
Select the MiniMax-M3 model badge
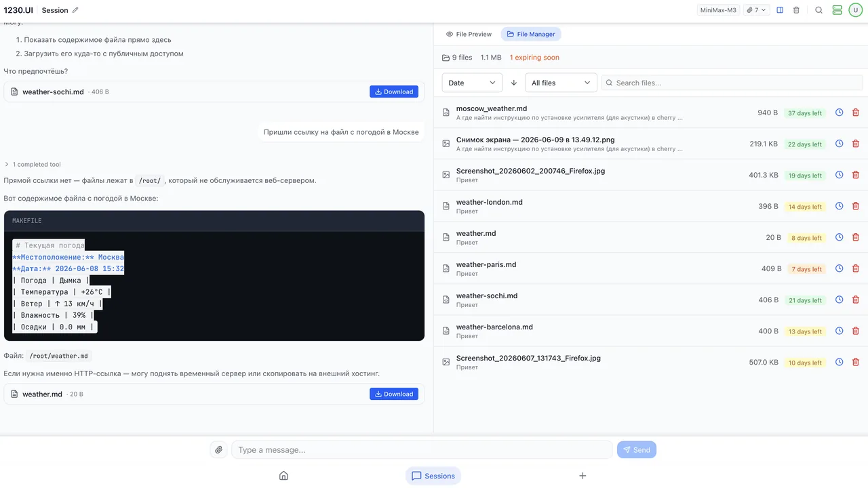pos(718,10)
